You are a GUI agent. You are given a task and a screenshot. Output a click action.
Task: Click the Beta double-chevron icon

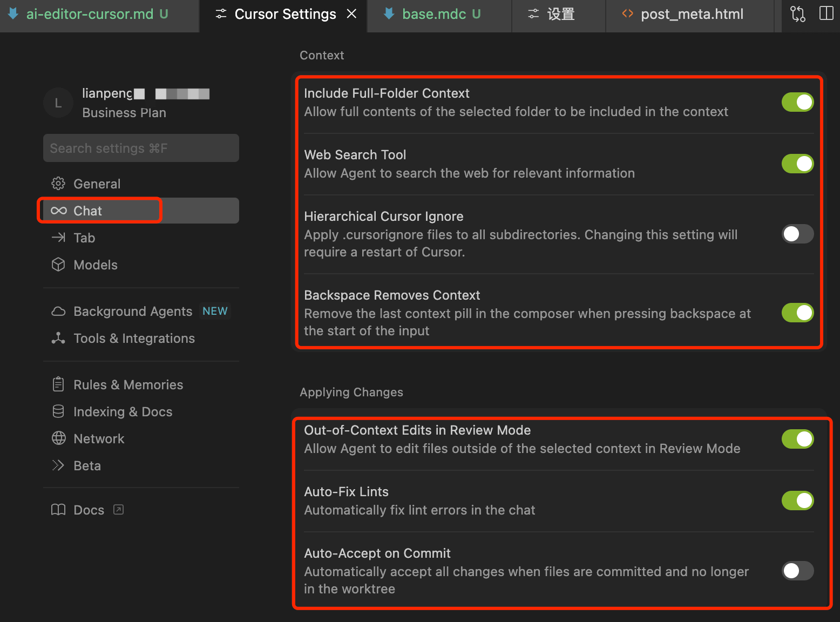58,465
